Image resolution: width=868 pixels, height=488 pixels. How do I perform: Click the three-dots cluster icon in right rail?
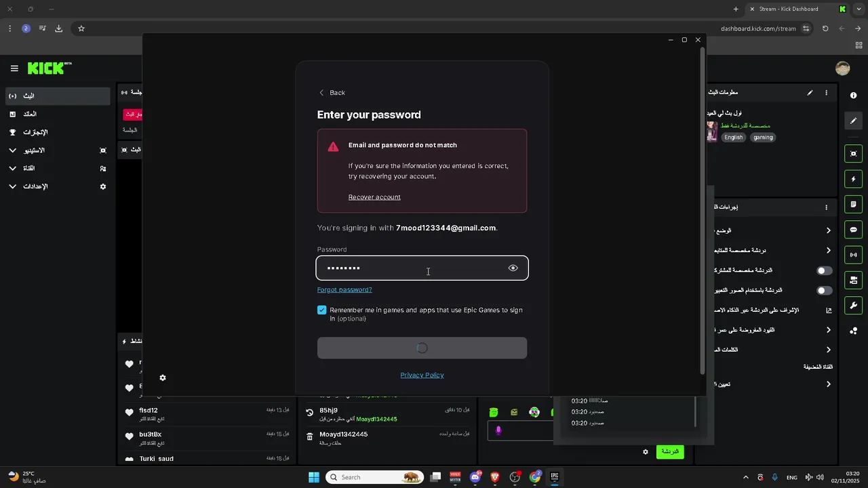(854, 331)
